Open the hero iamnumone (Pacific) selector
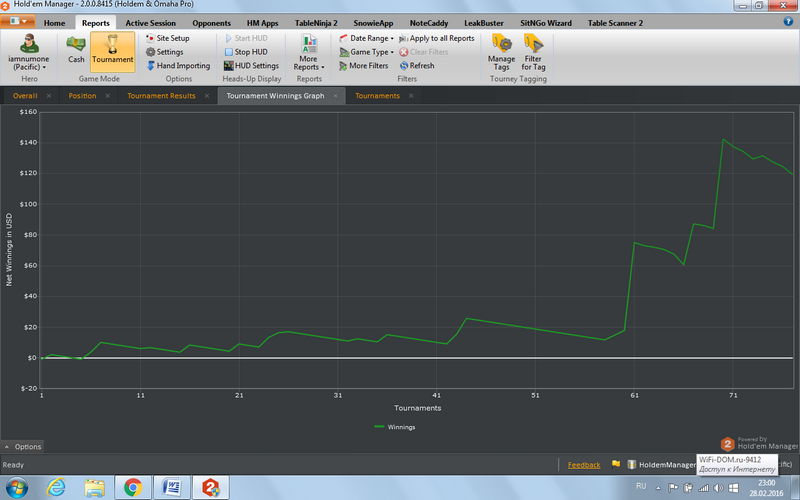The image size is (800, 500). (29, 50)
